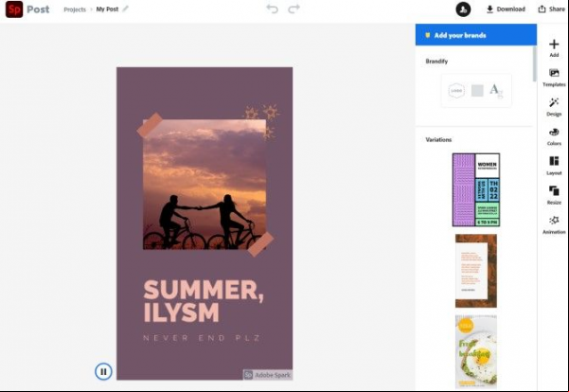The image size is (569, 392).
Task: Click the panel scrollbar thumb
Action: point(534,63)
